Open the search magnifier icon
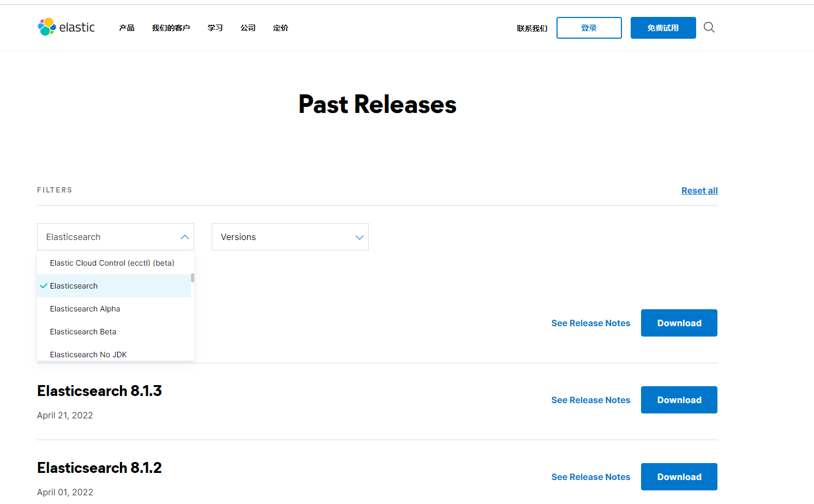 (x=709, y=27)
